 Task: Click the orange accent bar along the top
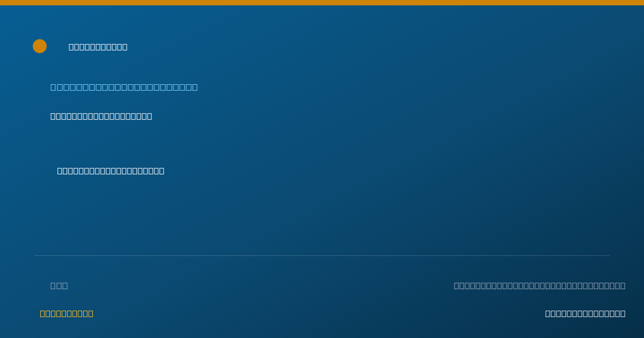pos(322,3)
